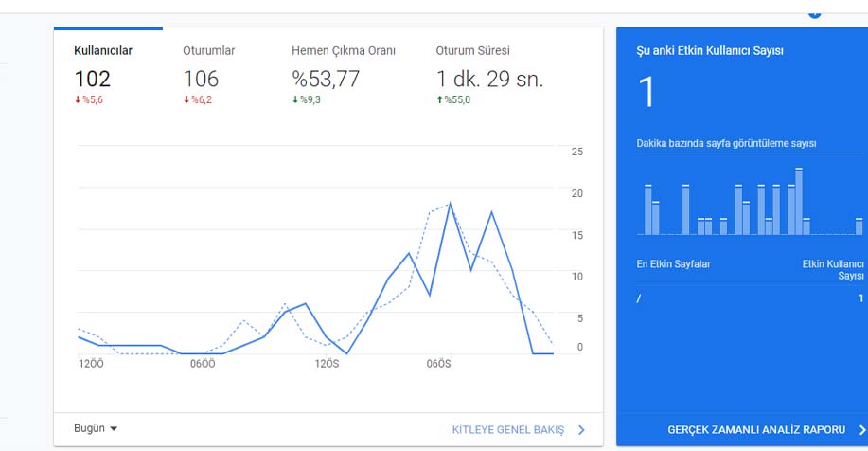Image resolution: width=868 pixels, height=451 pixels.
Task: Click the green down arrow by %9,3
Action: (x=295, y=99)
